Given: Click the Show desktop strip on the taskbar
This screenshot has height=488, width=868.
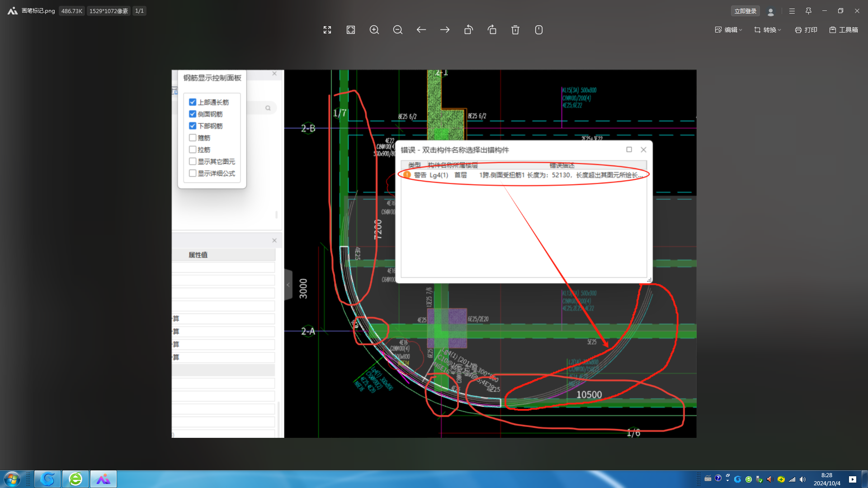Looking at the screenshot, I should [x=864, y=479].
